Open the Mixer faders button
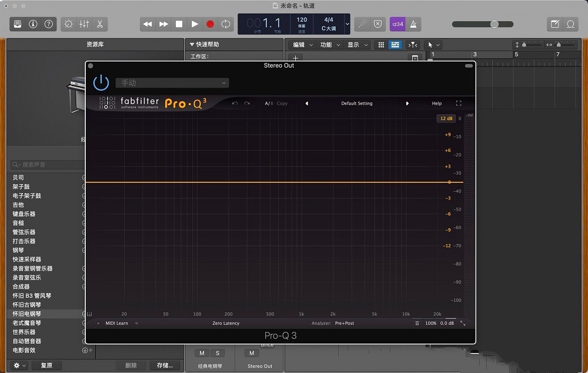Screen dimensions: 588x373 [84, 24]
